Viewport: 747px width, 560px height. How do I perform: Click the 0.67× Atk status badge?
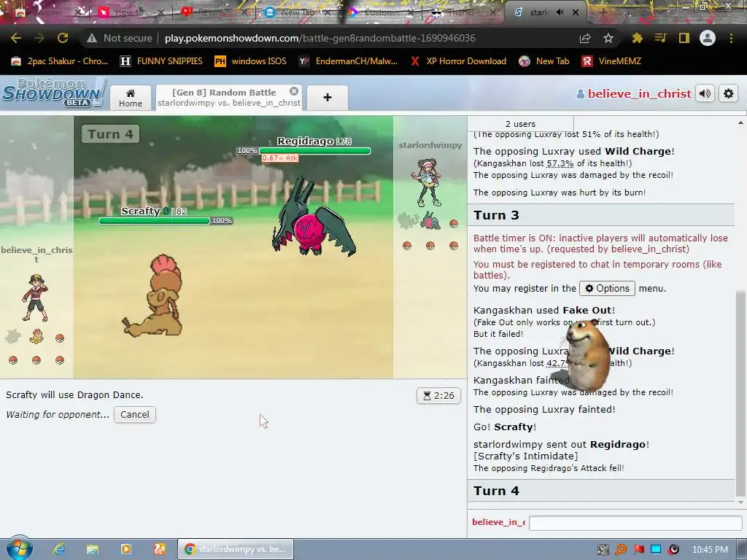[279, 158]
